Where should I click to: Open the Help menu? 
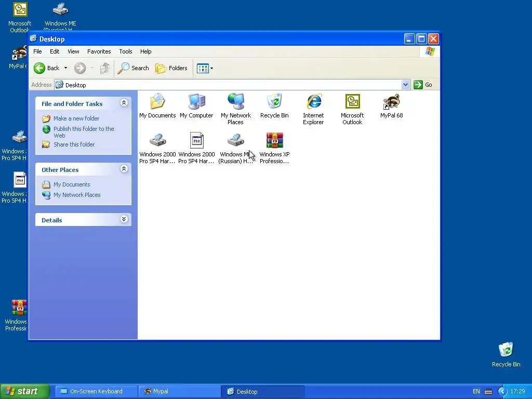click(x=146, y=51)
